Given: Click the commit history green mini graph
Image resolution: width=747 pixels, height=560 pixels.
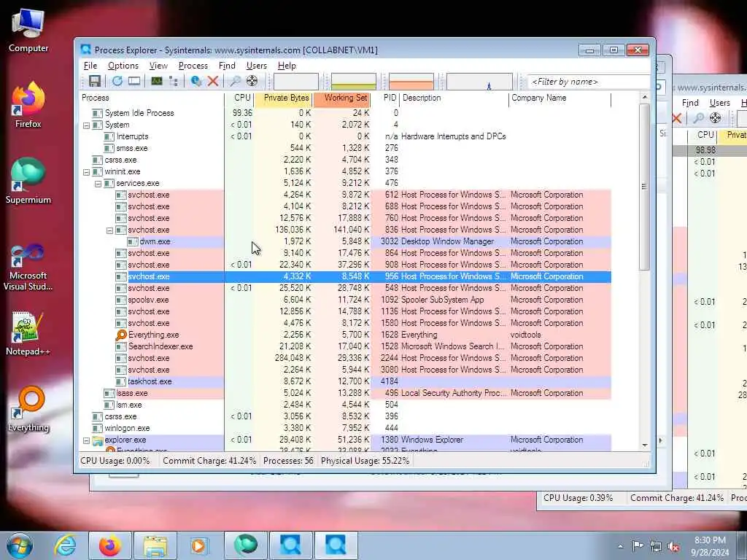Looking at the screenshot, I should coord(354,82).
